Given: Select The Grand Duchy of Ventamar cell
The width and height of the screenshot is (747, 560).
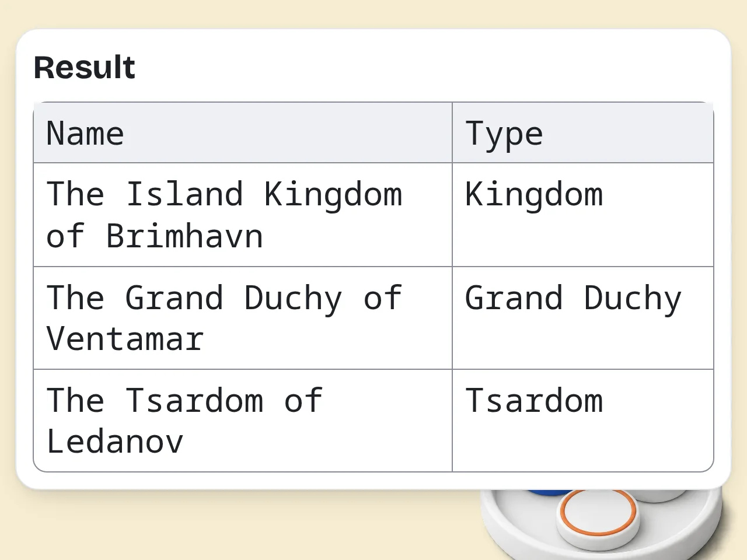Looking at the screenshot, I should 243,318.
